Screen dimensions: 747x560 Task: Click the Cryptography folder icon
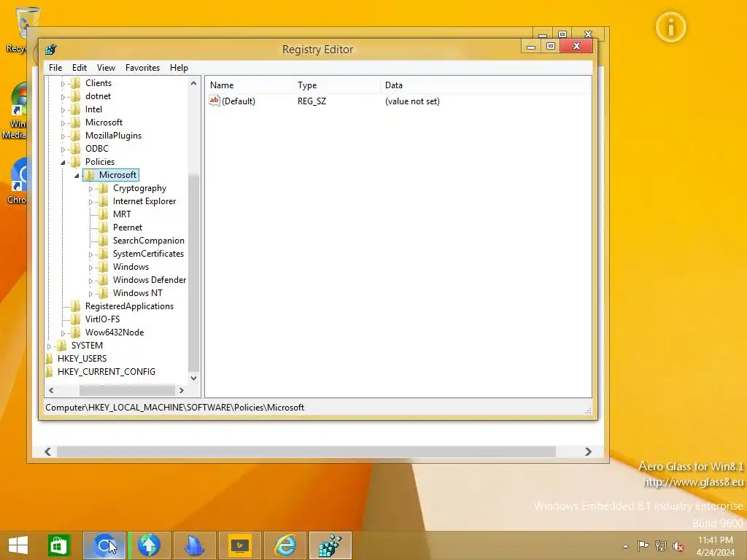pos(104,188)
